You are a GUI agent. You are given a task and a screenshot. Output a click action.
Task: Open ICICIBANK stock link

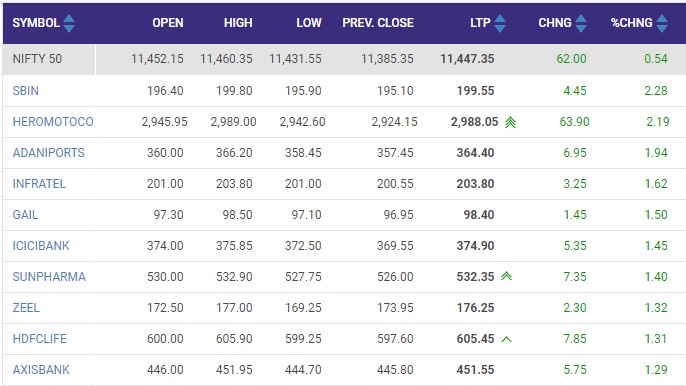pos(41,246)
